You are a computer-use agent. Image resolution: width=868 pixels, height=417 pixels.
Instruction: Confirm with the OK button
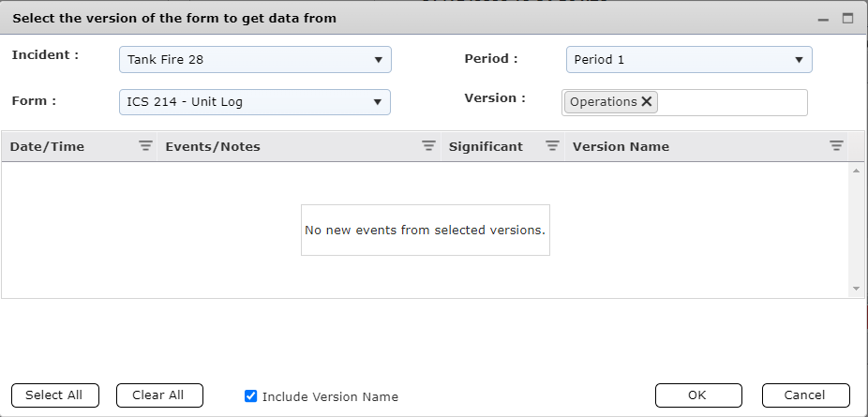pyautogui.click(x=697, y=395)
